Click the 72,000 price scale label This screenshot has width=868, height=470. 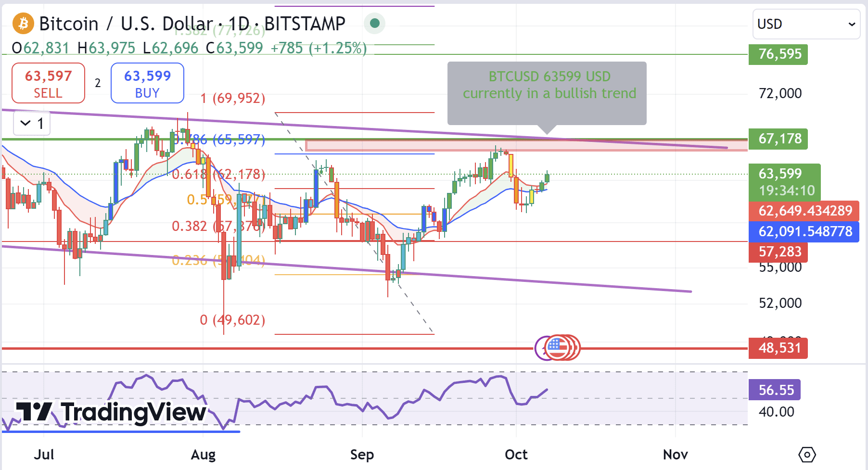[x=780, y=93]
